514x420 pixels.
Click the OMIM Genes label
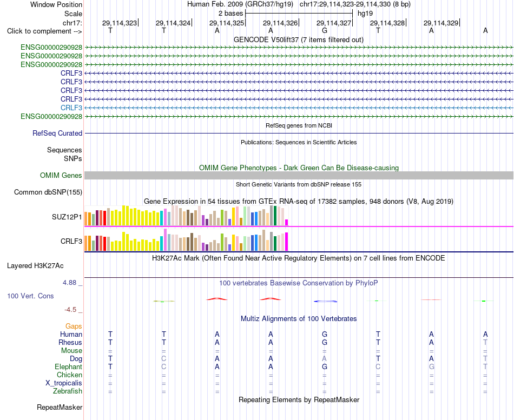61,175
